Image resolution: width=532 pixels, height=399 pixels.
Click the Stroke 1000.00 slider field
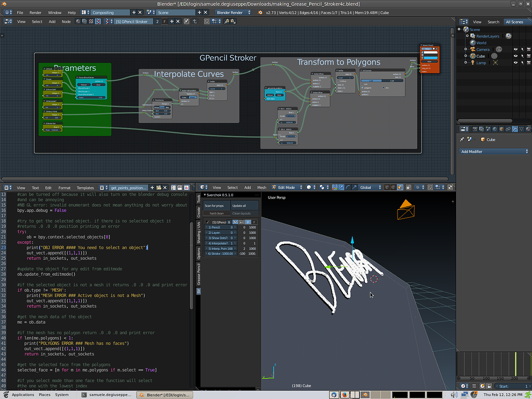point(220,254)
